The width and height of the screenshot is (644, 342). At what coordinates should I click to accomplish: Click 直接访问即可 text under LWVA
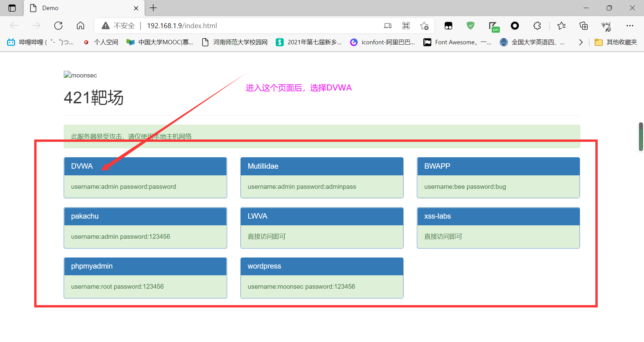pyautogui.click(x=267, y=237)
